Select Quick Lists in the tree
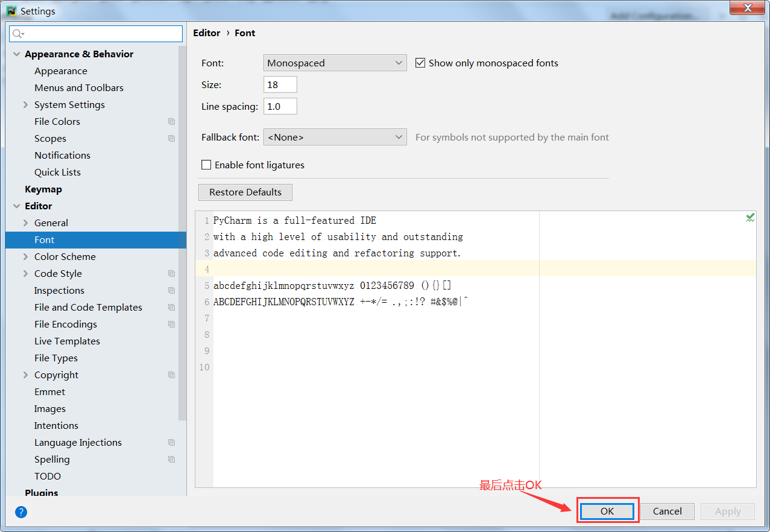The image size is (770, 532). (57, 172)
